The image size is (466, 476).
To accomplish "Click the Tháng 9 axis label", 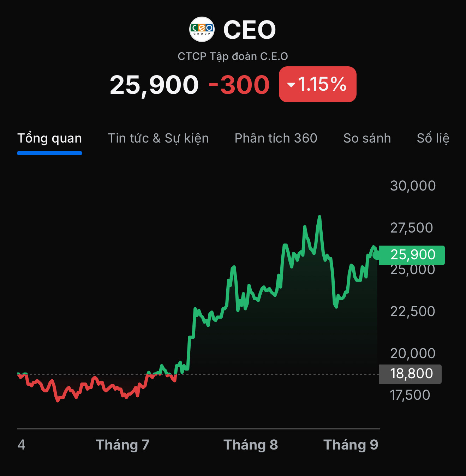I will (351, 445).
